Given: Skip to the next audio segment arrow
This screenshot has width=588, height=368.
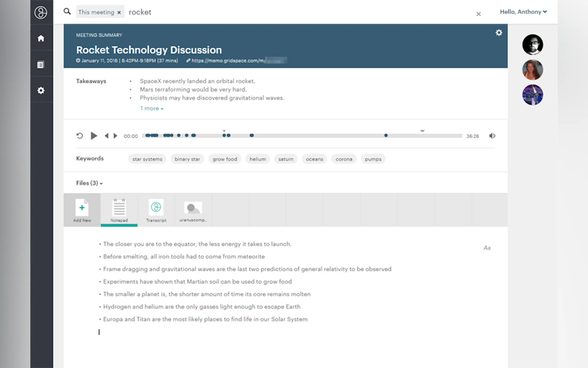Looking at the screenshot, I should (116, 136).
